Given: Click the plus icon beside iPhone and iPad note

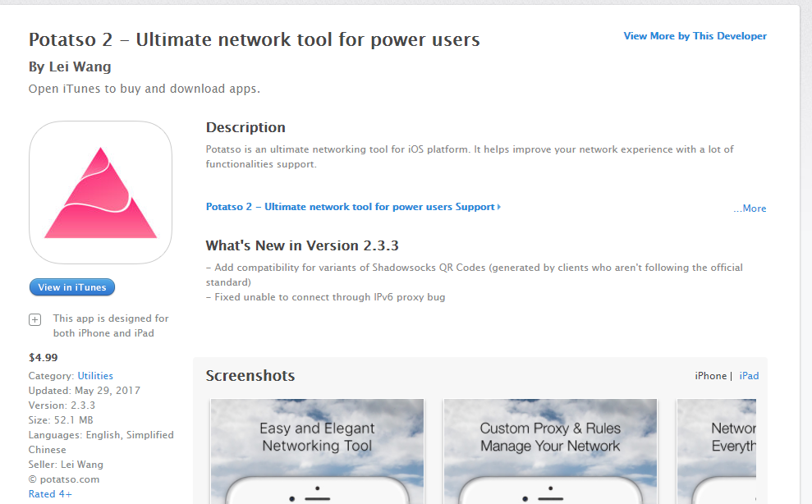Looking at the screenshot, I should point(35,319).
